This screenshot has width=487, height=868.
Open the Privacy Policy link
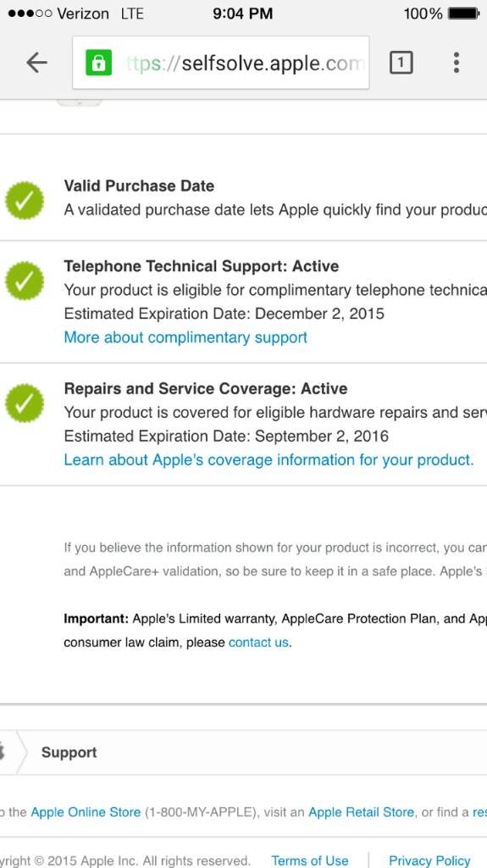[x=429, y=860]
